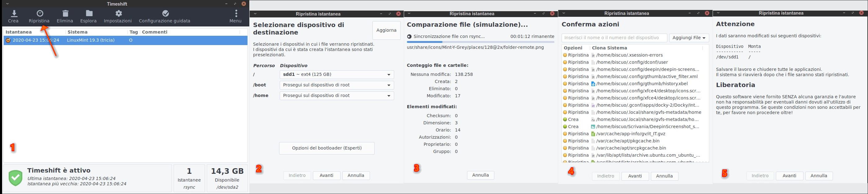Click Avanti in the Attenzione window
This screenshot has height=194, width=868.
789,176
